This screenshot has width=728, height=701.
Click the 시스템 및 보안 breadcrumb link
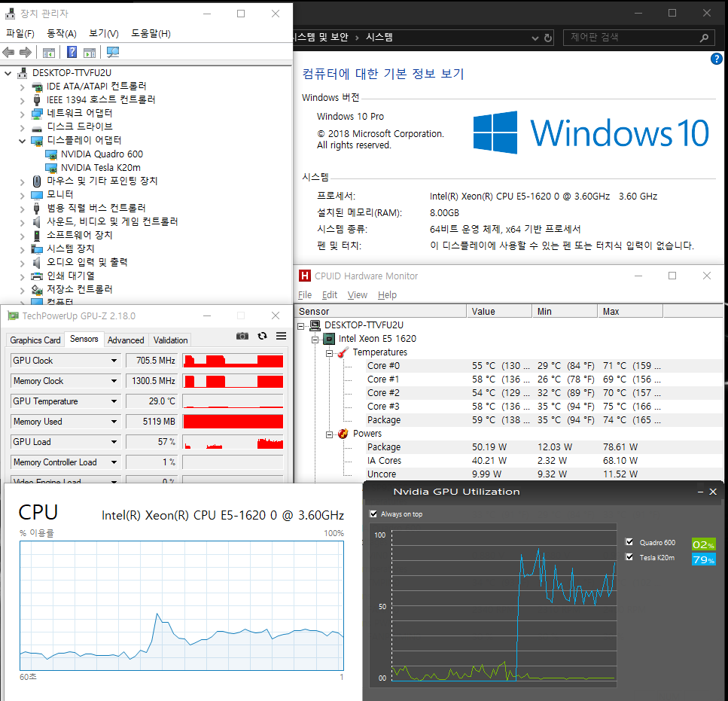click(x=321, y=37)
